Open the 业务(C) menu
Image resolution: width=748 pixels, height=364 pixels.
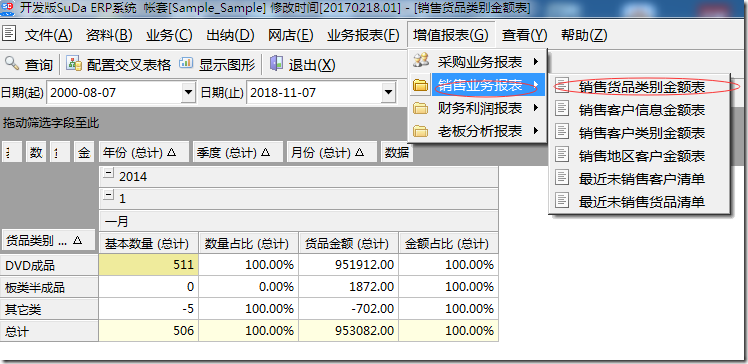pyautogui.click(x=169, y=35)
